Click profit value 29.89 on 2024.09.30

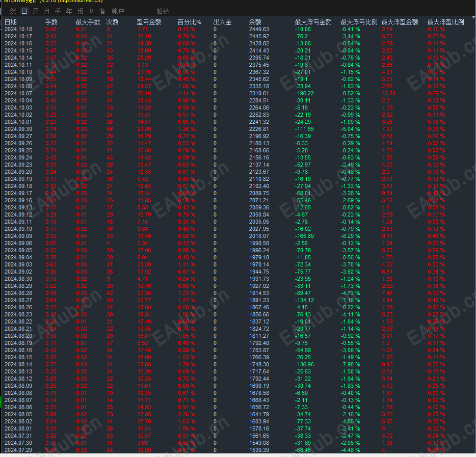[x=144, y=129]
